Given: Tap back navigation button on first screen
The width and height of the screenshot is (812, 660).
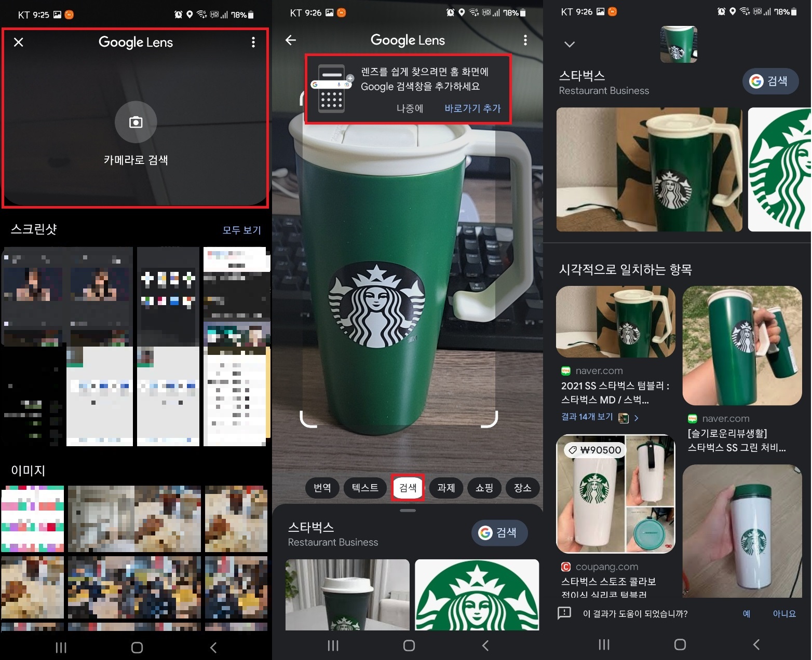Looking at the screenshot, I should click(x=213, y=648).
